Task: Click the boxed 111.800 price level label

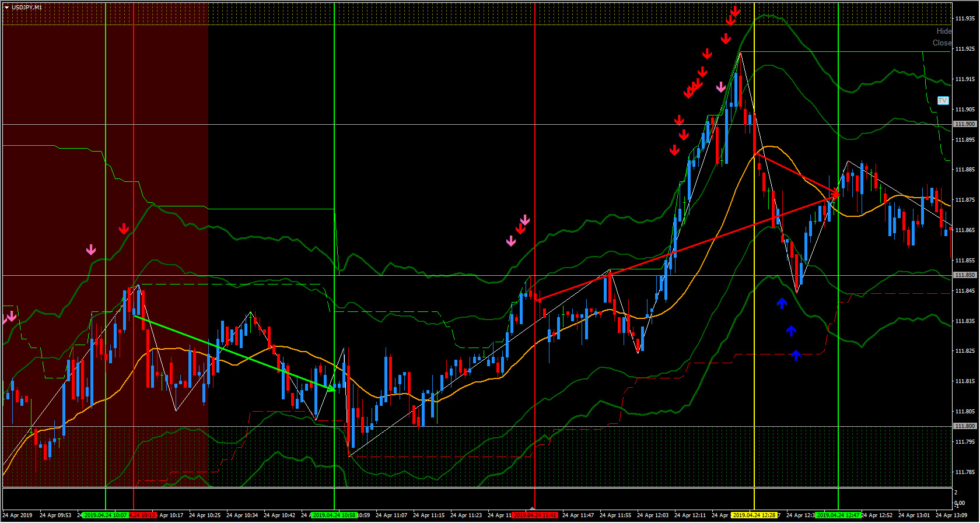Action: pos(965,426)
